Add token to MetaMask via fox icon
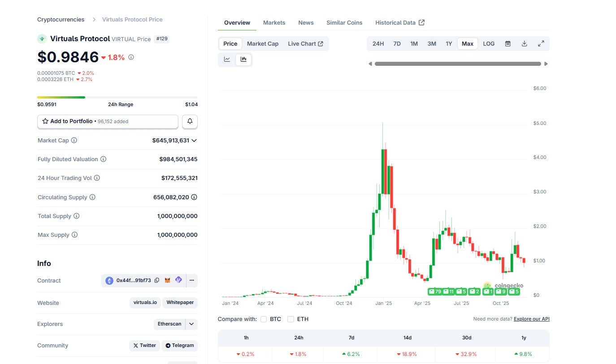Image resolution: width=616 pixels, height=364 pixels. coord(167,280)
